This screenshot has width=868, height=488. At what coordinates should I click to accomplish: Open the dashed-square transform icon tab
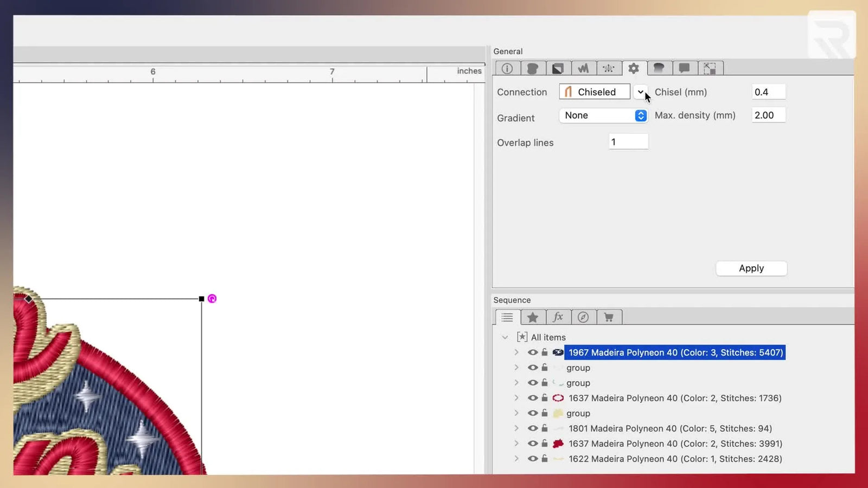710,68
